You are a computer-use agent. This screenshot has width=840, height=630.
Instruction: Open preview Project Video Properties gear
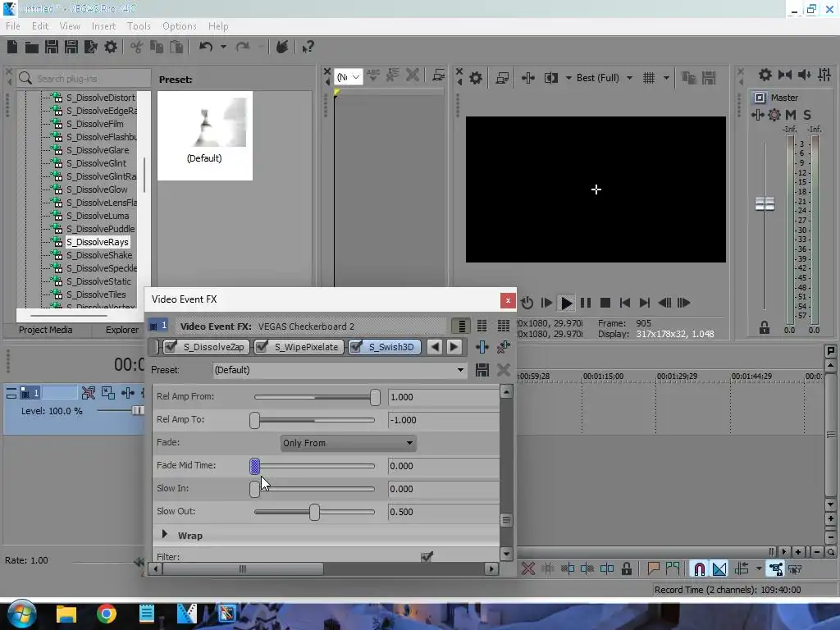pos(476,78)
